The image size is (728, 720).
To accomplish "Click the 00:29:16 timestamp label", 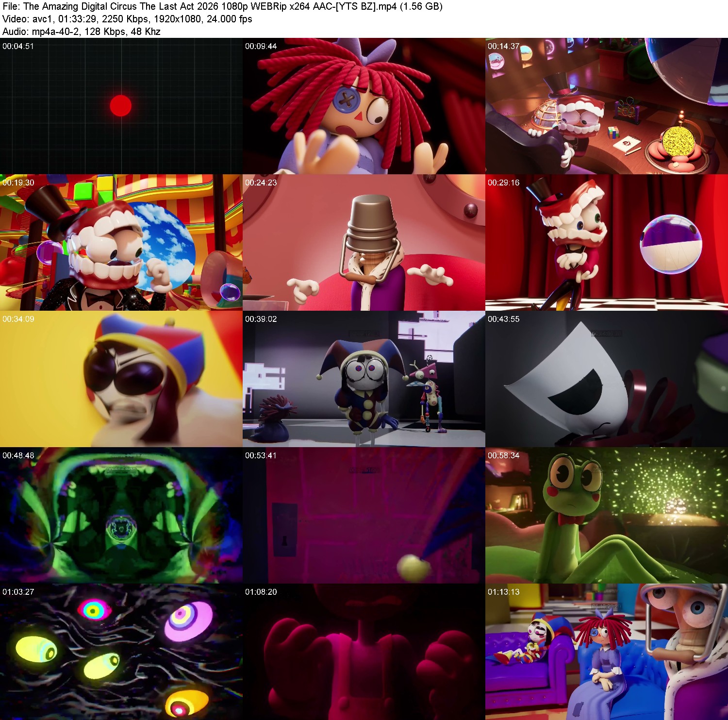I will point(503,183).
